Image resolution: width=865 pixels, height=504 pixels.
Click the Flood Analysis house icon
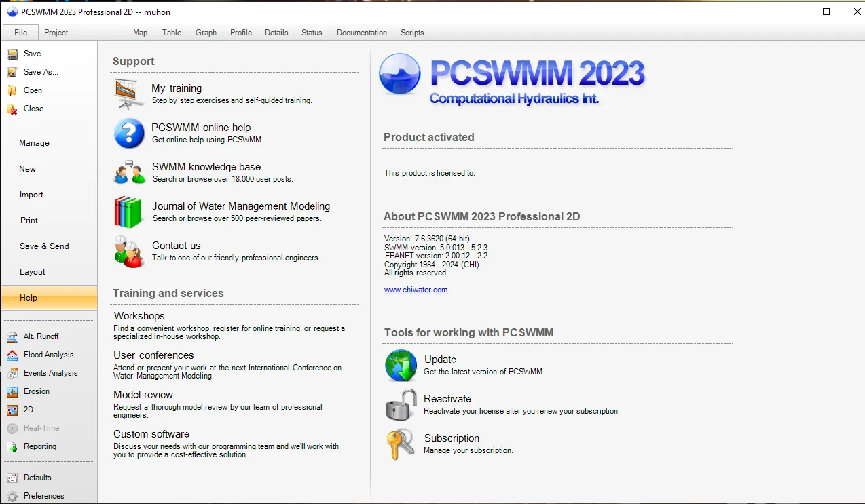[x=12, y=355]
